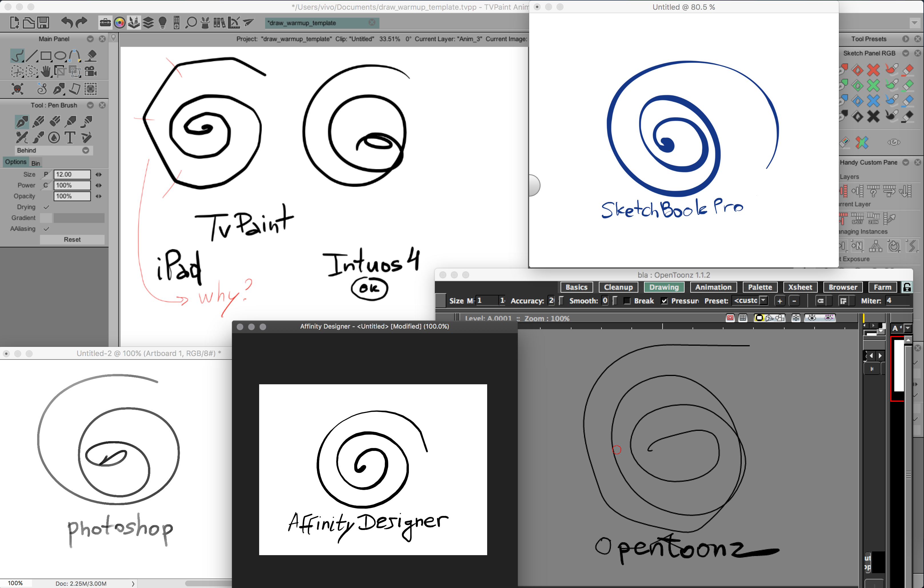The image size is (924, 588).
Task: Choose the water drop special brush tool
Action: pos(54,137)
